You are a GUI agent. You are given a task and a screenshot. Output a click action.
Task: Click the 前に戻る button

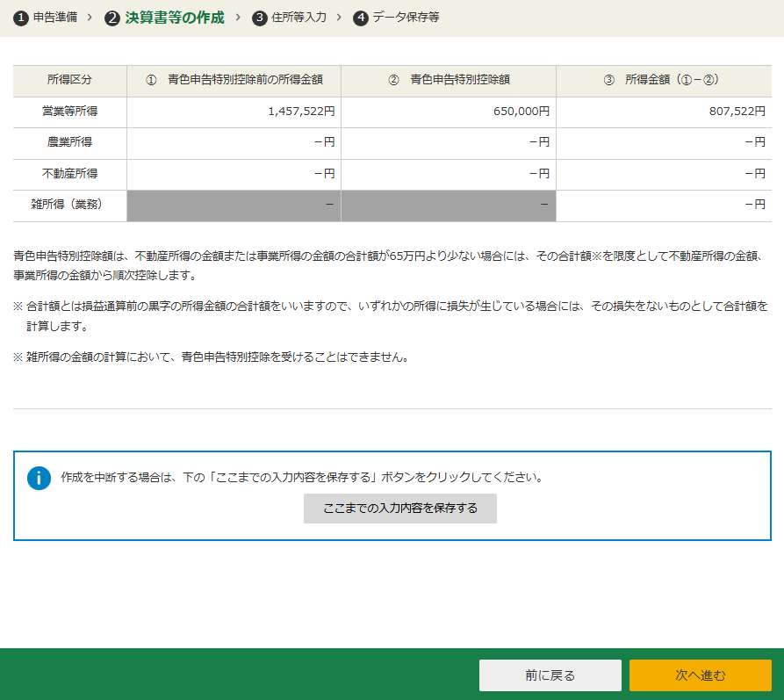point(550,675)
